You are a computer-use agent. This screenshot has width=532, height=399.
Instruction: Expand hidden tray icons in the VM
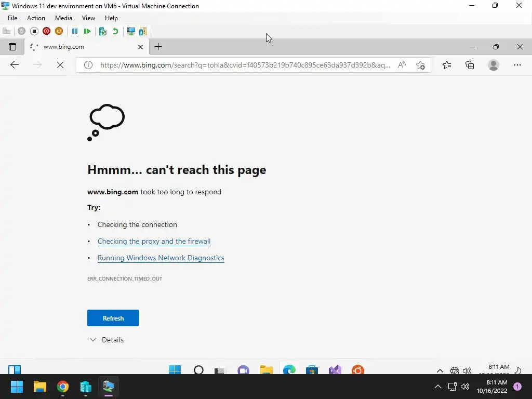(x=440, y=370)
